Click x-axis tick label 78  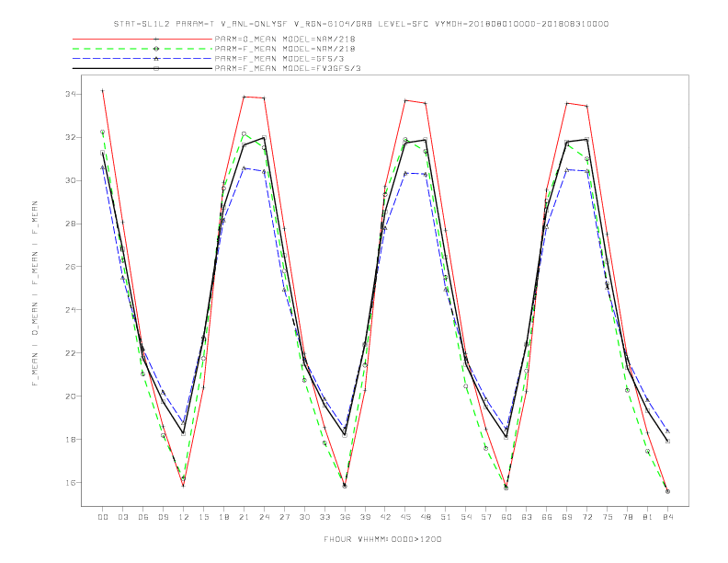pyautogui.click(x=628, y=517)
